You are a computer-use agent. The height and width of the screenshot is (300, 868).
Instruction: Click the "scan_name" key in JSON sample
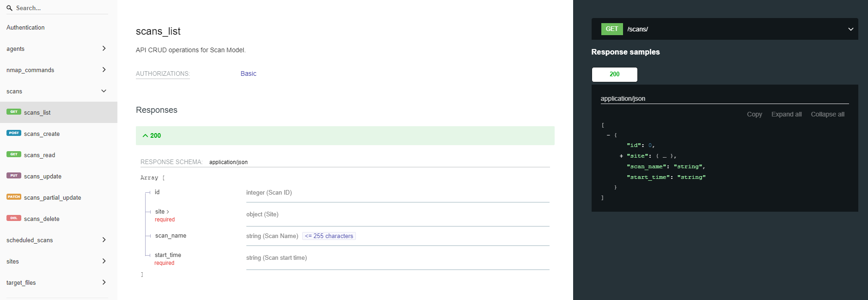tap(647, 166)
